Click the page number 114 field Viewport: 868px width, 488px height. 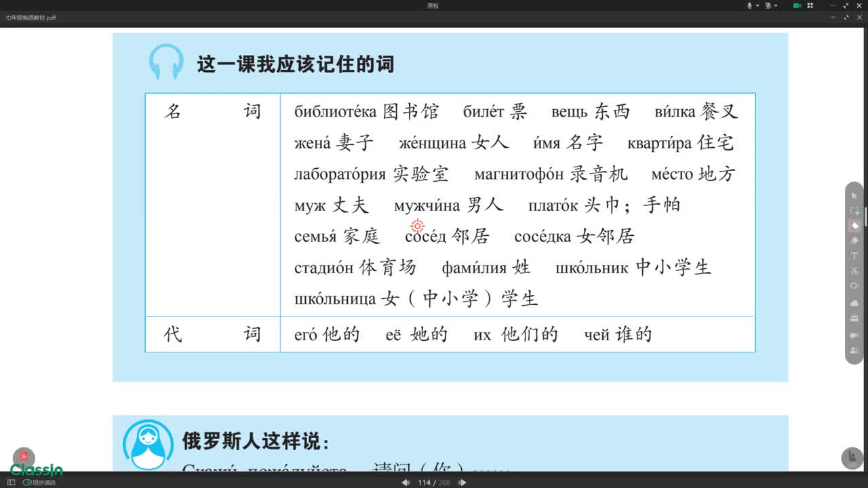(x=425, y=483)
